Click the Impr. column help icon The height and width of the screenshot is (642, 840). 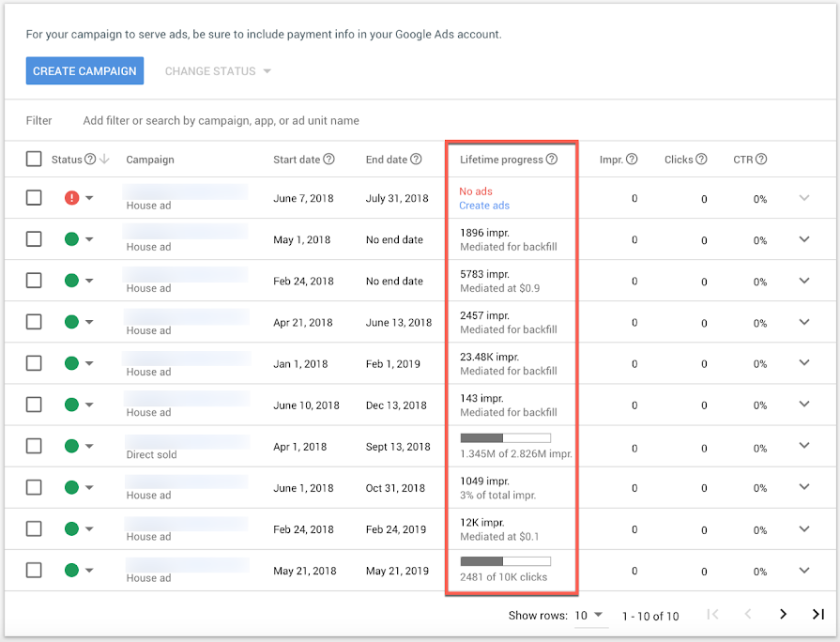click(x=632, y=160)
